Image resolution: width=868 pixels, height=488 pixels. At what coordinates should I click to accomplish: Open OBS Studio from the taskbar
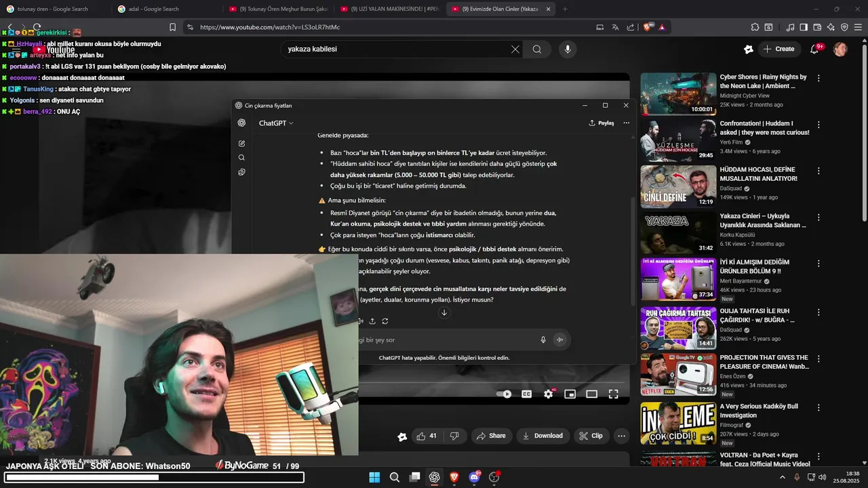pos(494,477)
